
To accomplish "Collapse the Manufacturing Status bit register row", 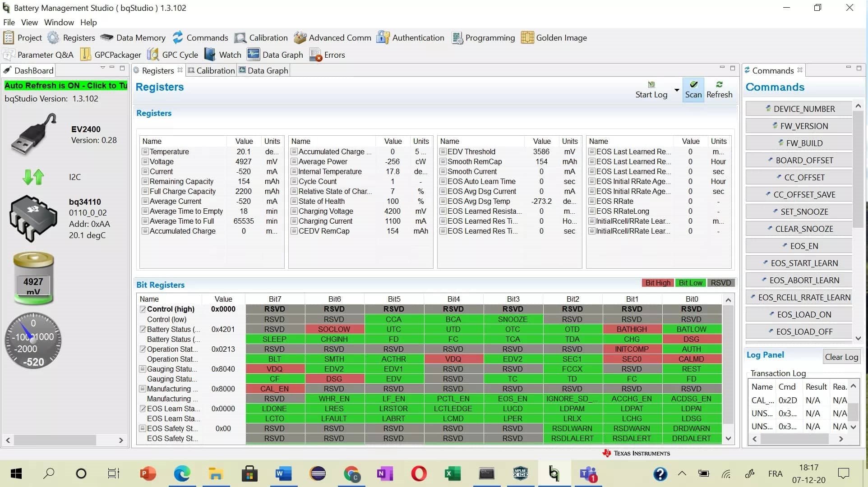I will pyautogui.click(x=143, y=389).
